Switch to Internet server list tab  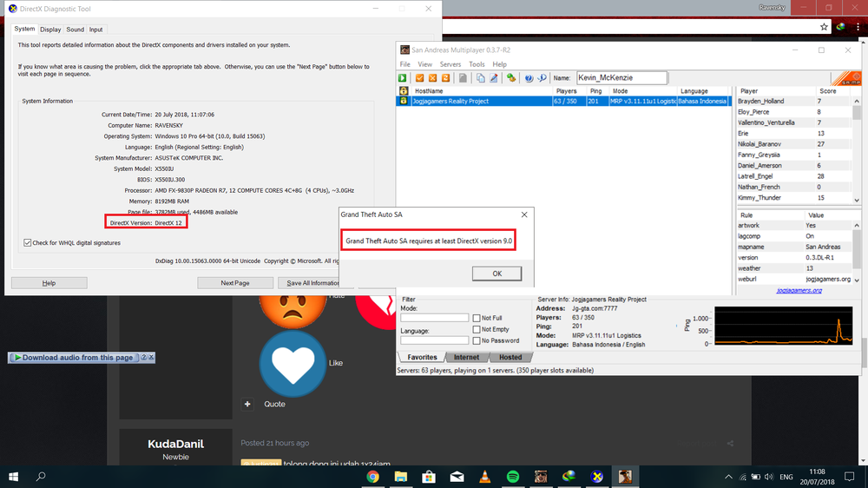click(467, 357)
